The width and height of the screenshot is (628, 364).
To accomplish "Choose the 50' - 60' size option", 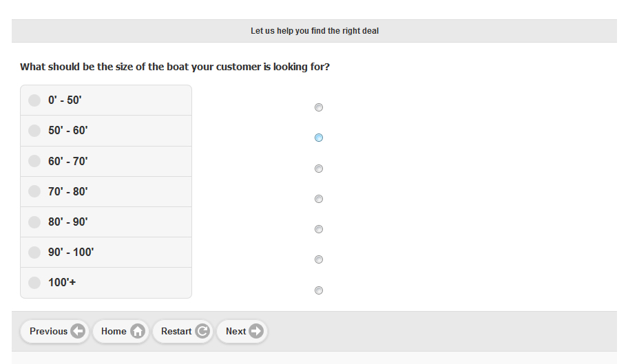I will coord(106,131).
